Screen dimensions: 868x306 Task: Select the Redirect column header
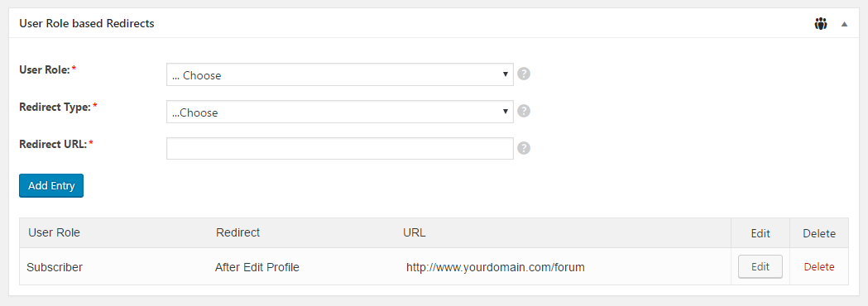pos(238,232)
